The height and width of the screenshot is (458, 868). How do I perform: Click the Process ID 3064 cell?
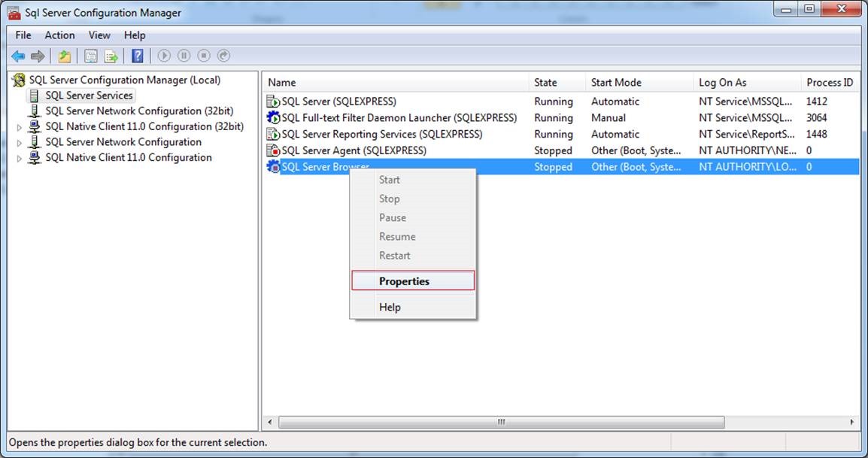(817, 117)
